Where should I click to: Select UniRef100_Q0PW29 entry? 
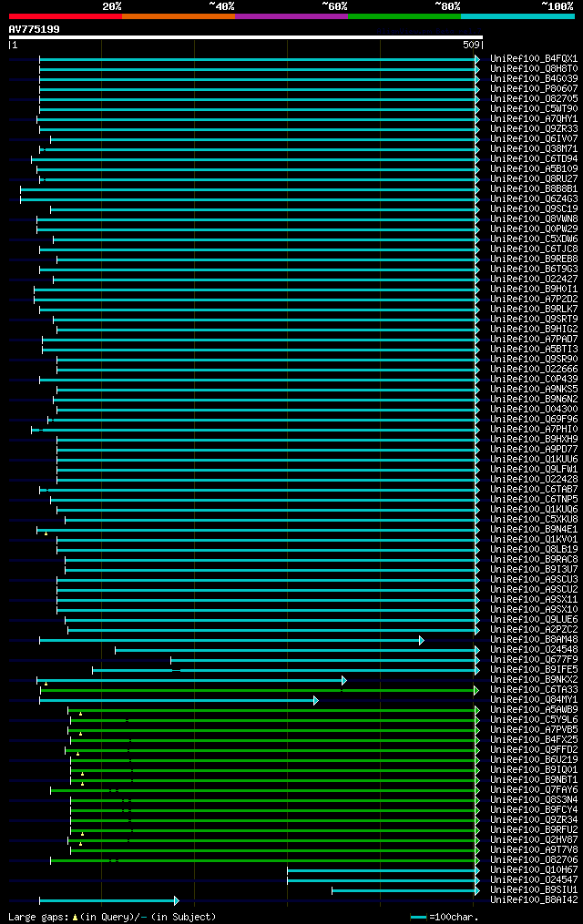534,229
